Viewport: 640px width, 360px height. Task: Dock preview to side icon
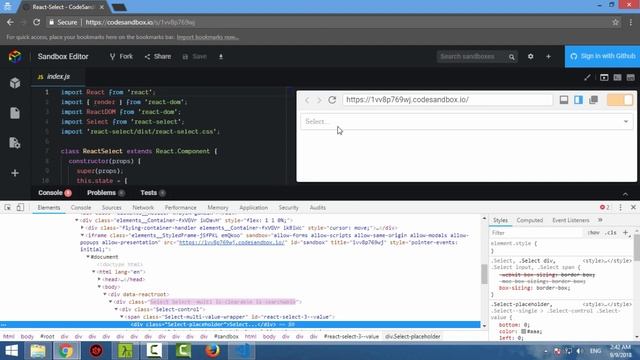coord(578,100)
